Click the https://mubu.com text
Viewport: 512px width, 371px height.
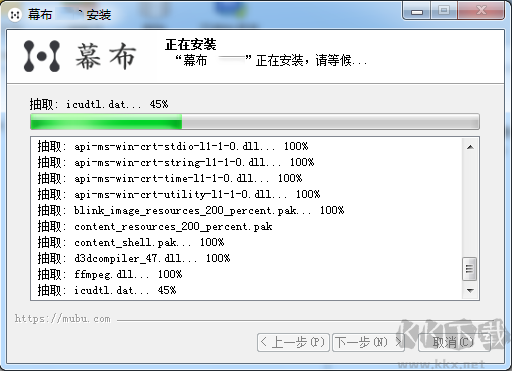point(62,319)
